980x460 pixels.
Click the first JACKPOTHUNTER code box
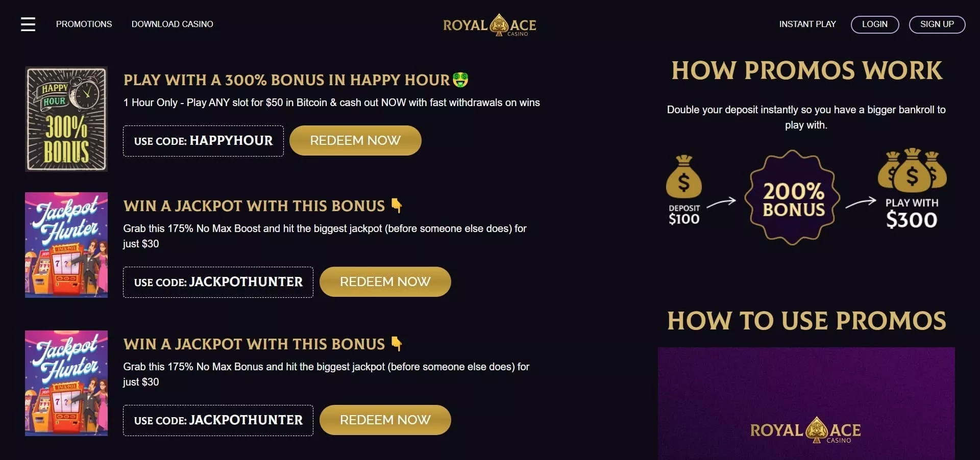[x=218, y=282]
